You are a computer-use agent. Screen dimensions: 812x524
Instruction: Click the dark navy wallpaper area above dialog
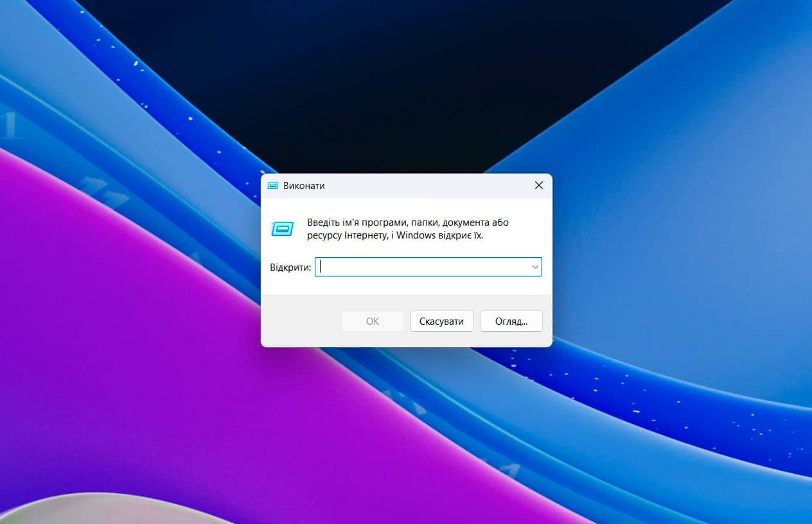[x=385, y=77]
